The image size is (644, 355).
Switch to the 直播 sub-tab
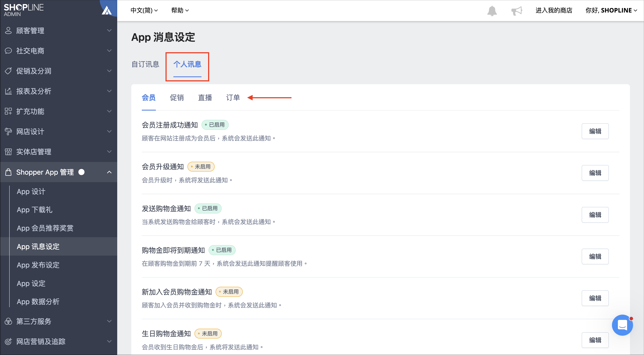(x=205, y=97)
